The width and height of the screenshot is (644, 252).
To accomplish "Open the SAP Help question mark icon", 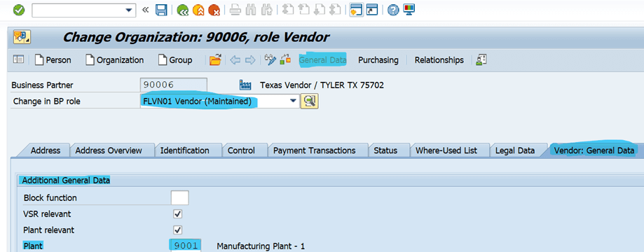I will 393,10.
